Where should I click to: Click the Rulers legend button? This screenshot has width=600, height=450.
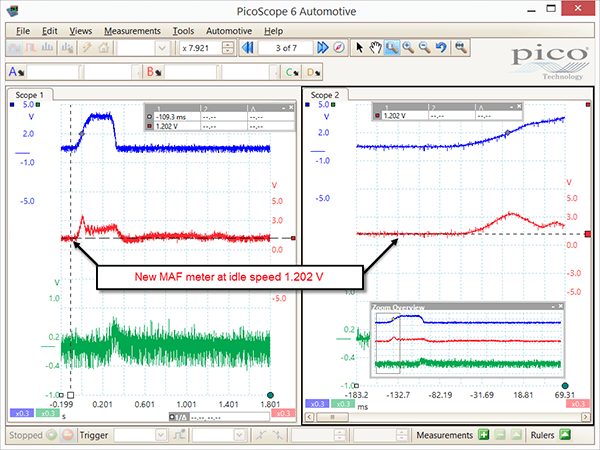point(565,435)
